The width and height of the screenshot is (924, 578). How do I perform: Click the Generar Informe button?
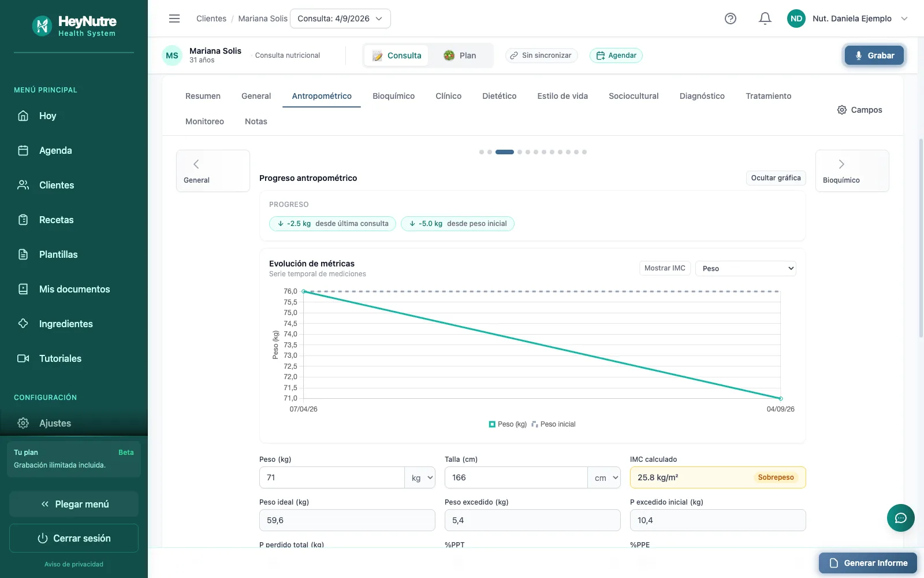(868, 563)
